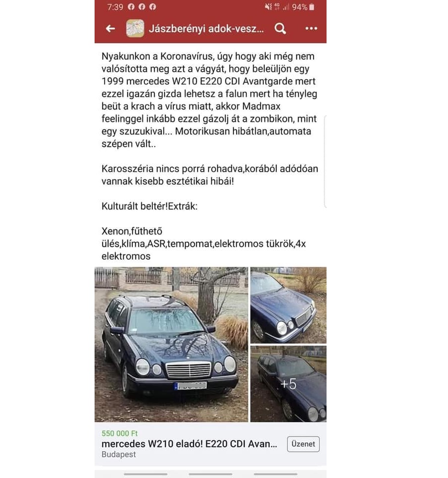The width and height of the screenshot is (448, 478).
Task: Open the Jászberényi adok-vesz group title
Action: [206, 29]
